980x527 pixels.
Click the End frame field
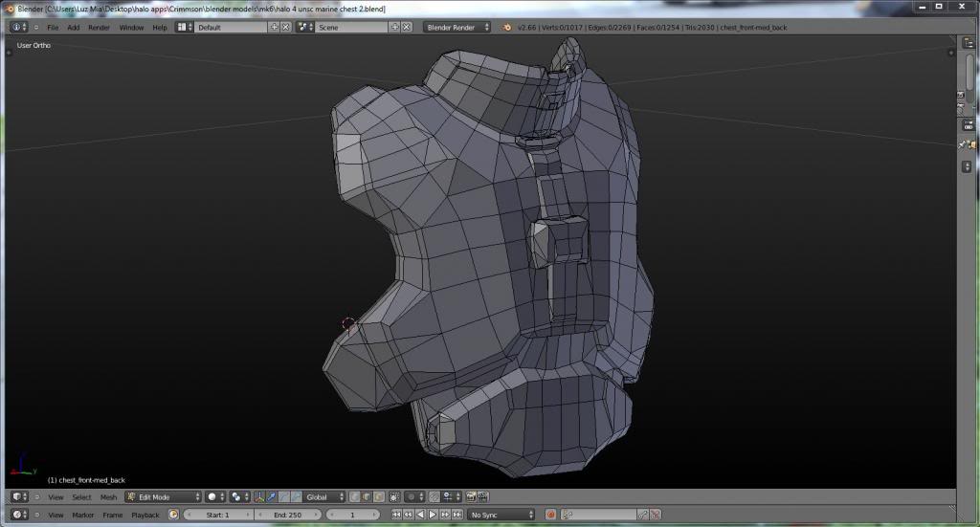[x=287, y=515]
